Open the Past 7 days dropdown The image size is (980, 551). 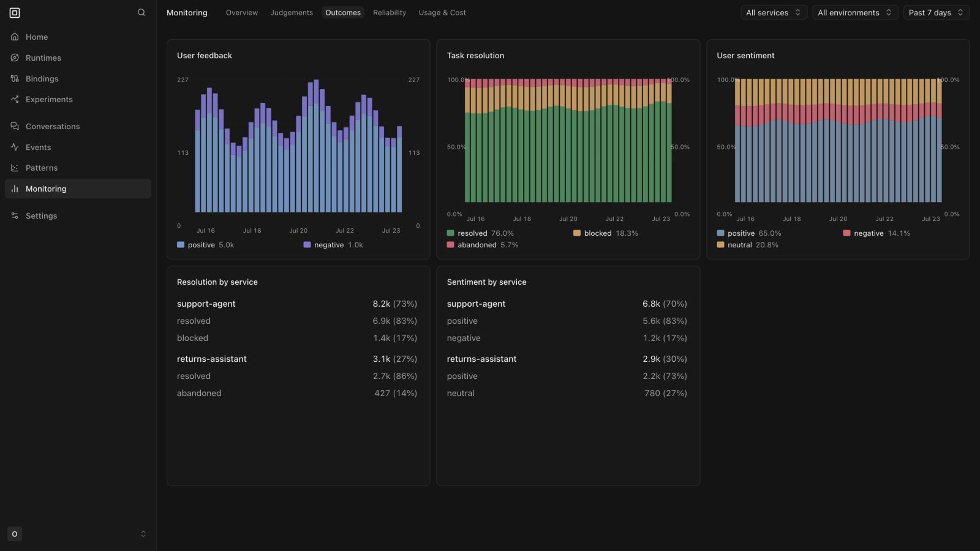936,12
